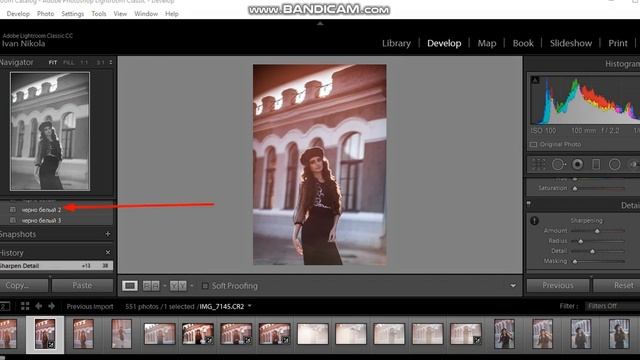Screen dimensions: 640x360
Task: Open the toolbar content dropdown arrow
Action: pyautogui.click(x=513, y=286)
